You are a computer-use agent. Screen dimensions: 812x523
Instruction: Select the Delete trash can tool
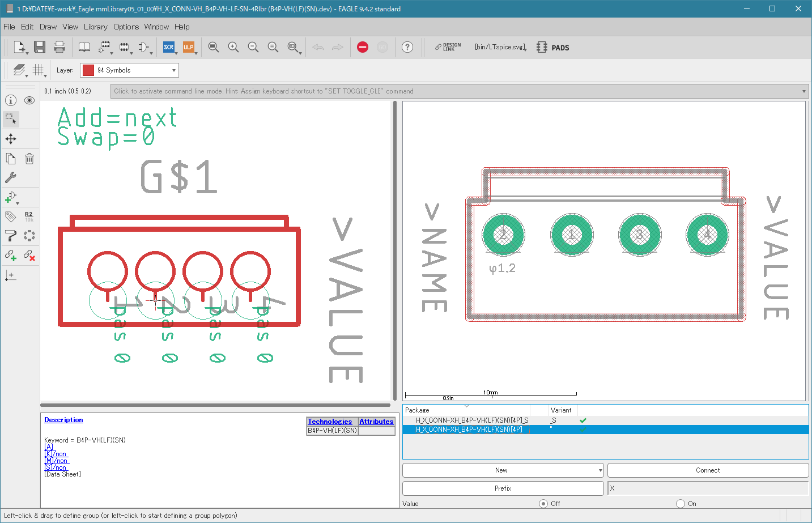(29, 159)
